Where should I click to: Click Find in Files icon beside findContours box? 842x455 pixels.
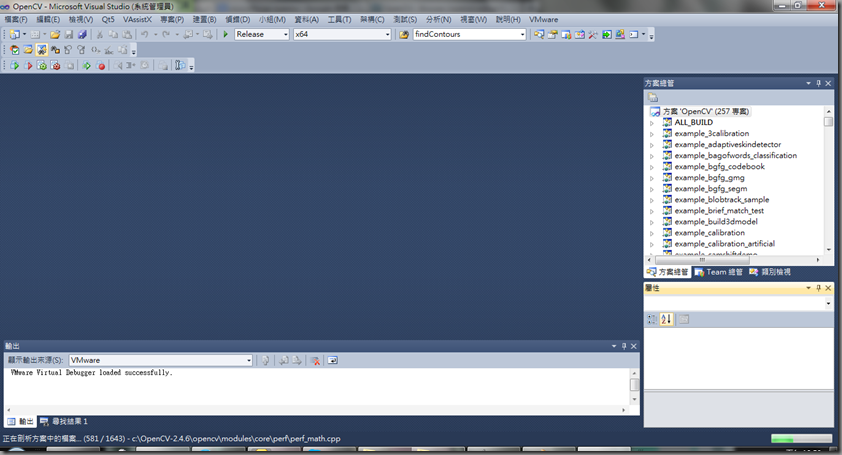404,34
